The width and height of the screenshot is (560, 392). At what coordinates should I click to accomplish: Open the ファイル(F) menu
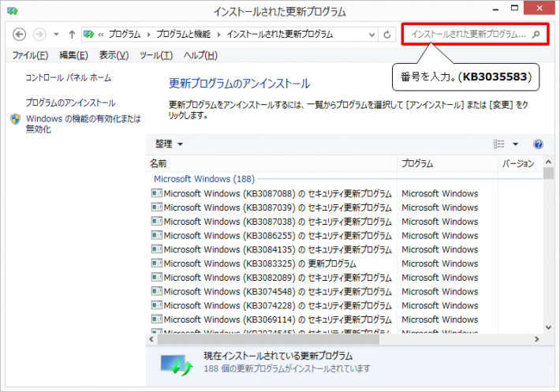tap(30, 55)
